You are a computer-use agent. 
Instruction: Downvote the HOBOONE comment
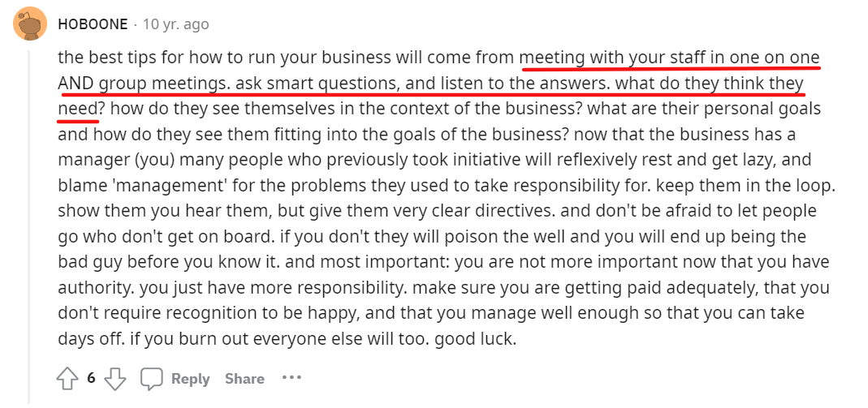[x=115, y=379]
